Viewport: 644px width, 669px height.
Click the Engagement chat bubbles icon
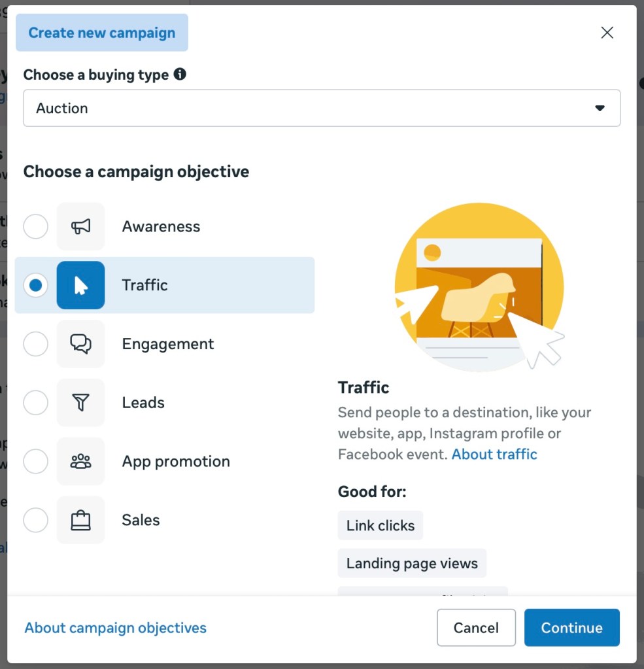click(80, 344)
